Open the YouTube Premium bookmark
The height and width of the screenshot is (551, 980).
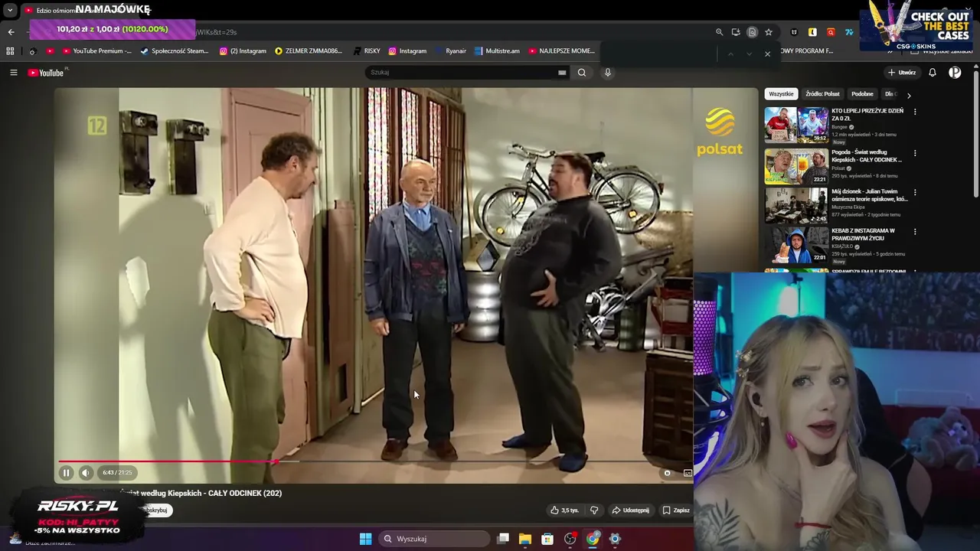pyautogui.click(x=96, y=51)
